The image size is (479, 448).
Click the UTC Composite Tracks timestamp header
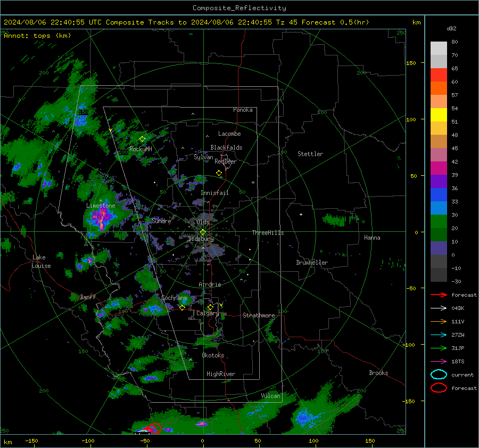186,22
